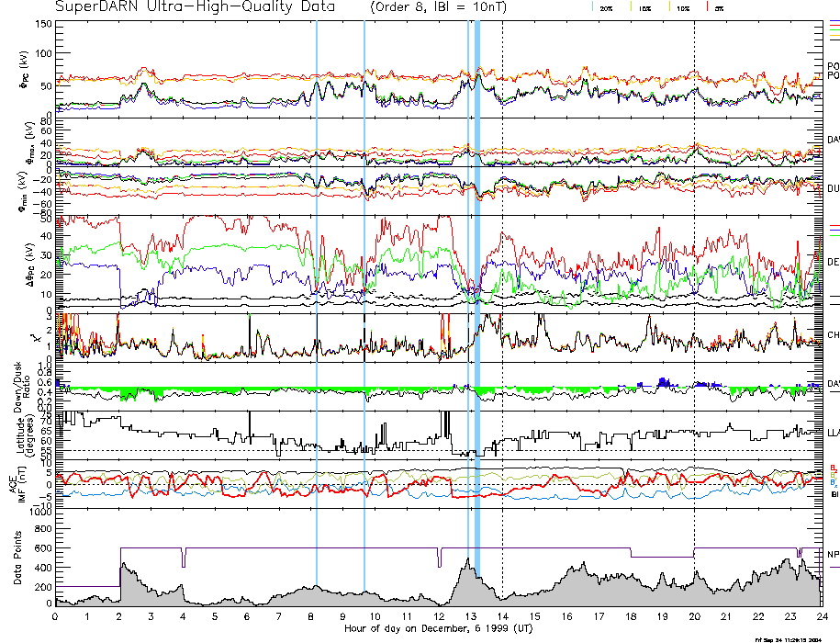
Task: Click the hour 12 tick label on x-axis
Action: coord(439,616)
